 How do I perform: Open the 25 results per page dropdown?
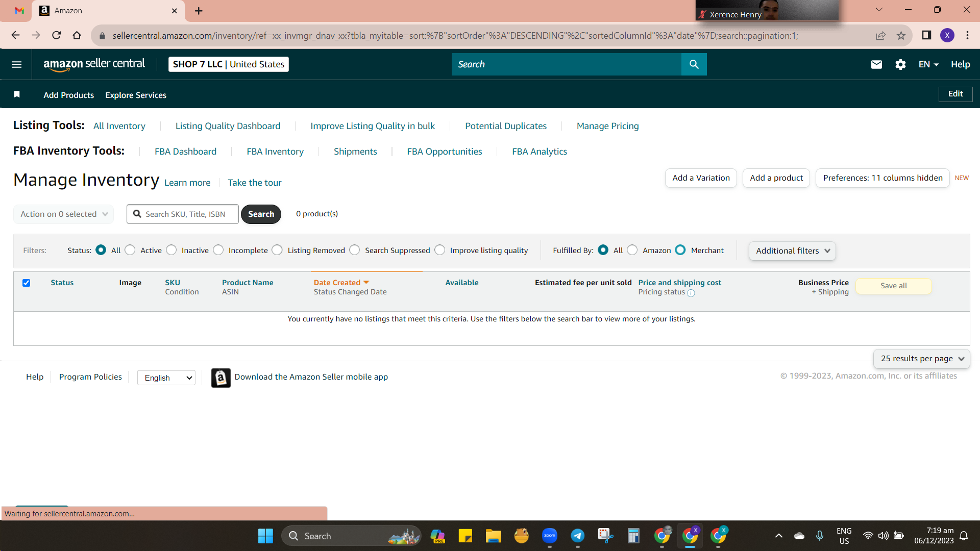tap(922, 359)
